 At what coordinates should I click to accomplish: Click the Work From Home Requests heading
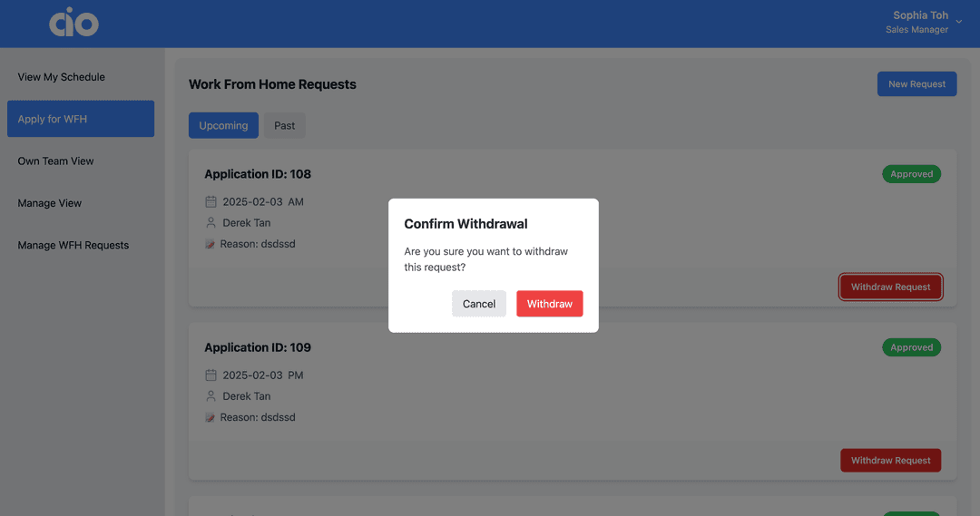pos(272,84)
